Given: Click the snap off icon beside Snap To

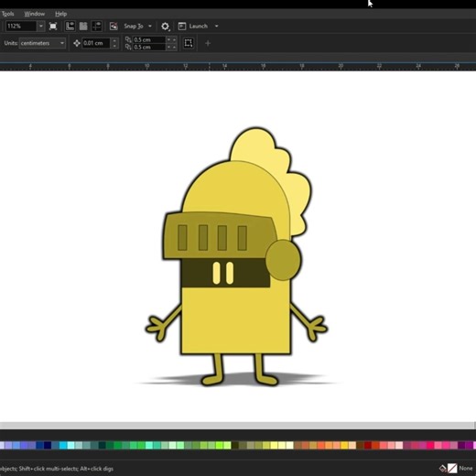Looking at the screenshot, I should pos(114,27).
